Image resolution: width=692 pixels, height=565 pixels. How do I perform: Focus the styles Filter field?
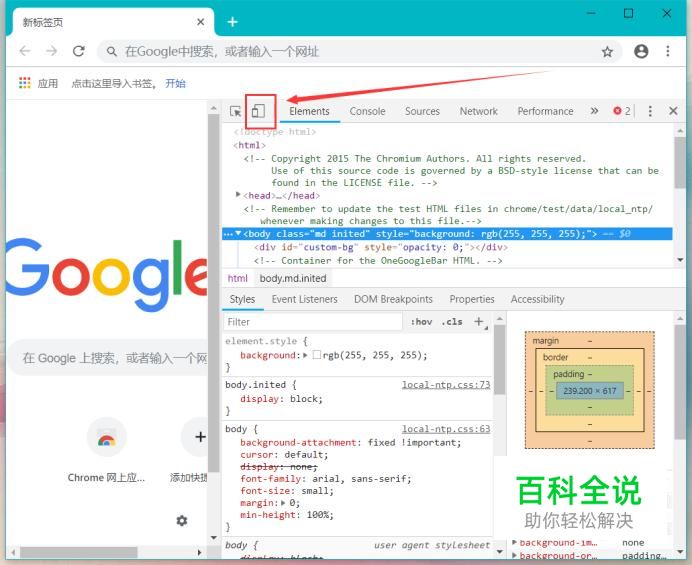click(312, 322)
